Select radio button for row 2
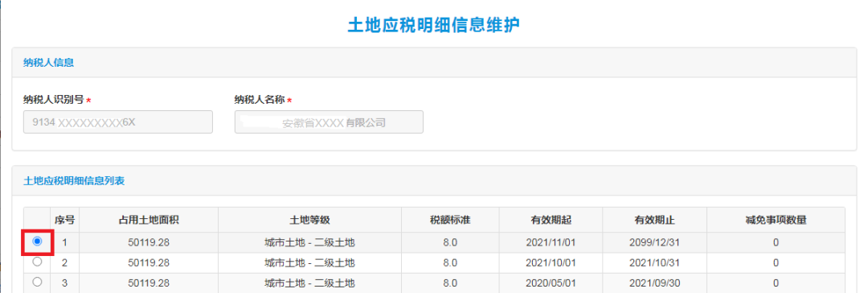Image resolution: width=868 pixels, height=293 pixels. click(37, 262)
